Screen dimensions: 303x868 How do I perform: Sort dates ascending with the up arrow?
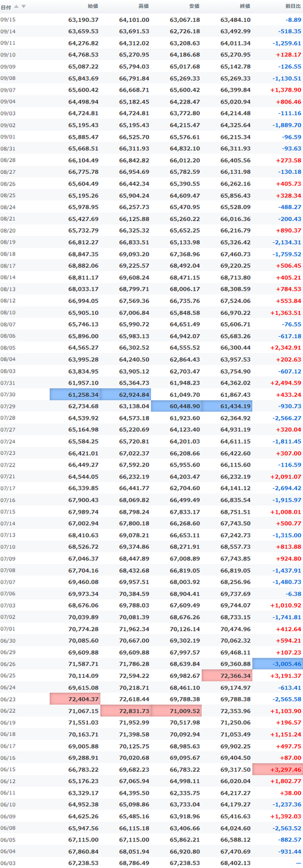tap(17, 6)
